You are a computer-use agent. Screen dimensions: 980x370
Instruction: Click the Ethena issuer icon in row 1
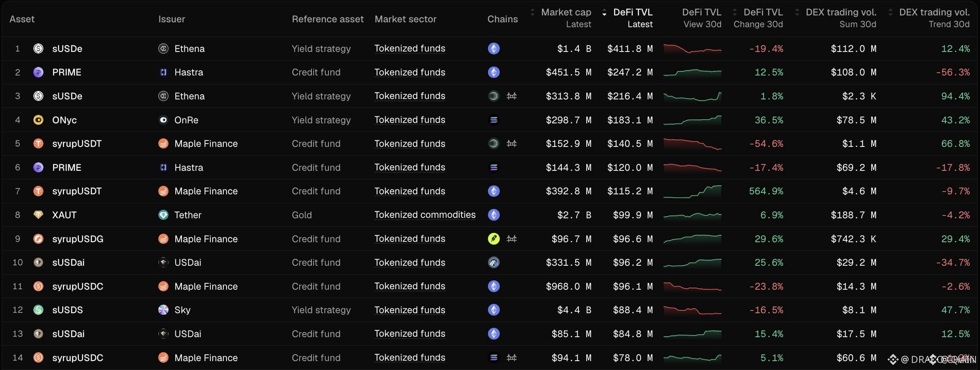coord(163,49)
